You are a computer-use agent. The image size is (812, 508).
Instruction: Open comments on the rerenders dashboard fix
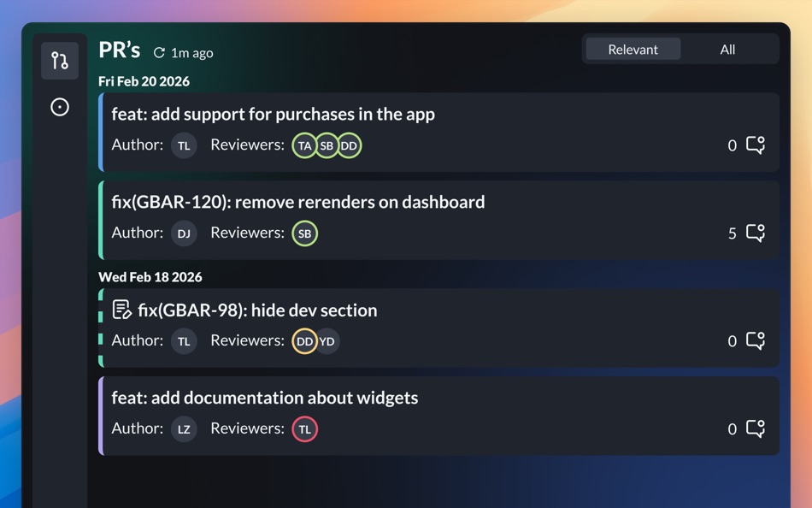754,233
